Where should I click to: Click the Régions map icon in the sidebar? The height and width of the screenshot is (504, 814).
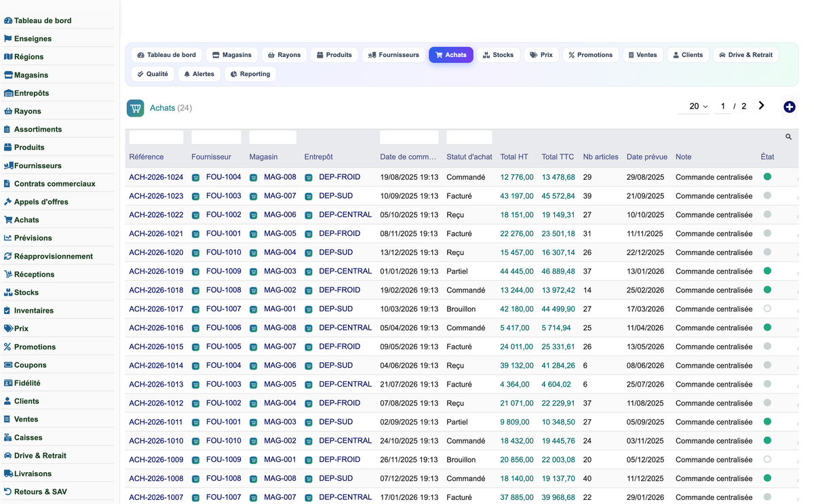(x=8, y=57)
